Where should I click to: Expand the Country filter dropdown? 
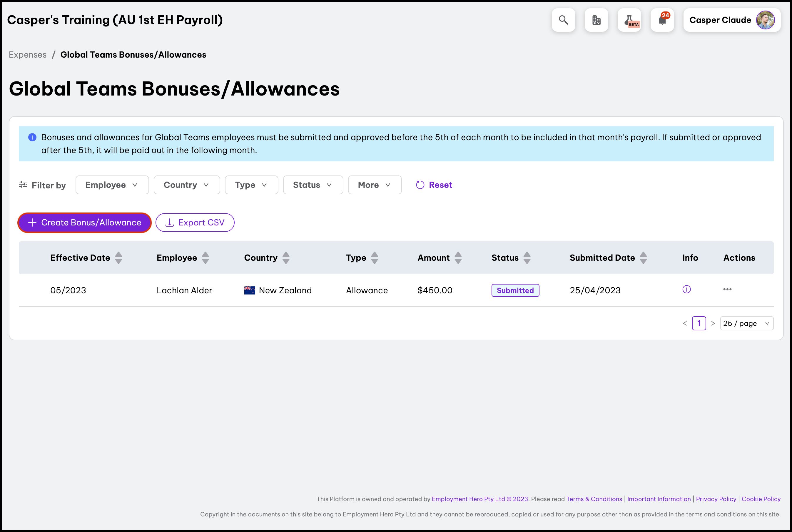click(187, 185)
